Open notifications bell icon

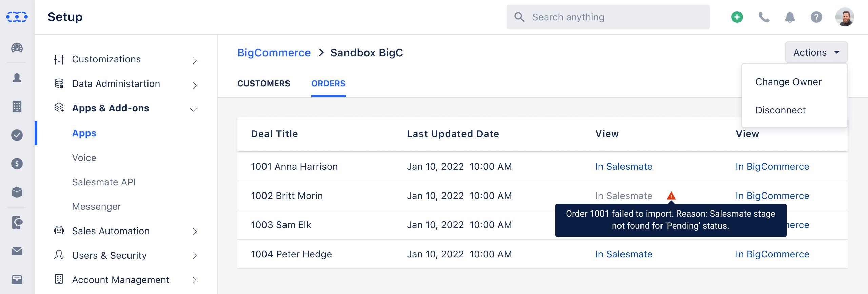point(790,17)
